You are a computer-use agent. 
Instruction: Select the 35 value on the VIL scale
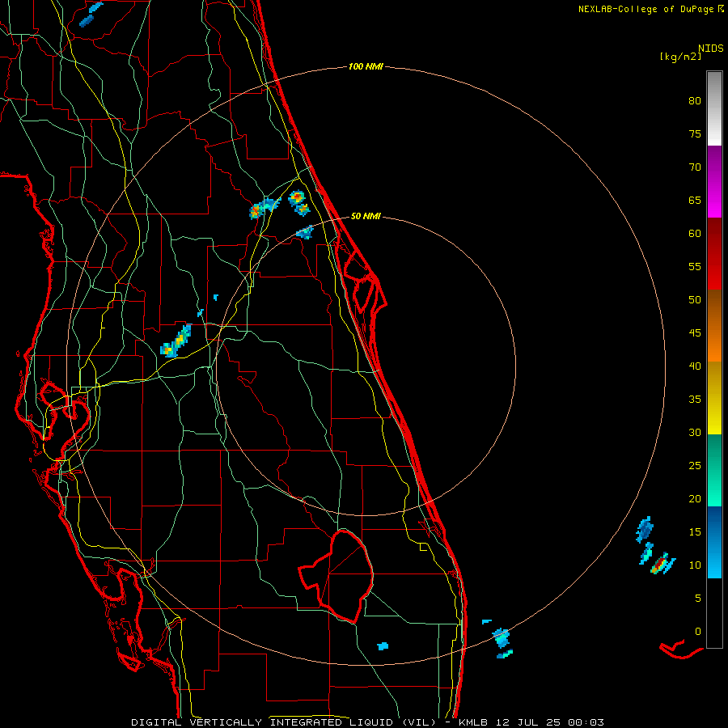695,400
